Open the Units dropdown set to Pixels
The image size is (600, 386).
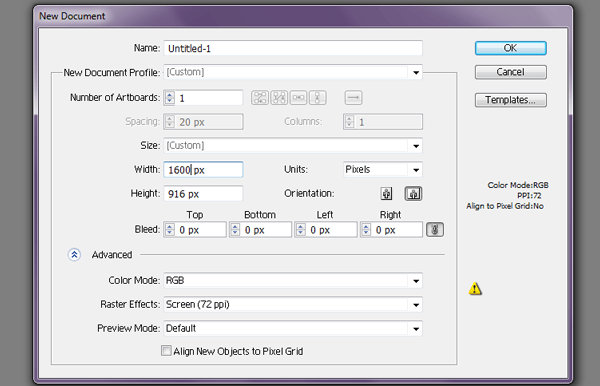383,169
